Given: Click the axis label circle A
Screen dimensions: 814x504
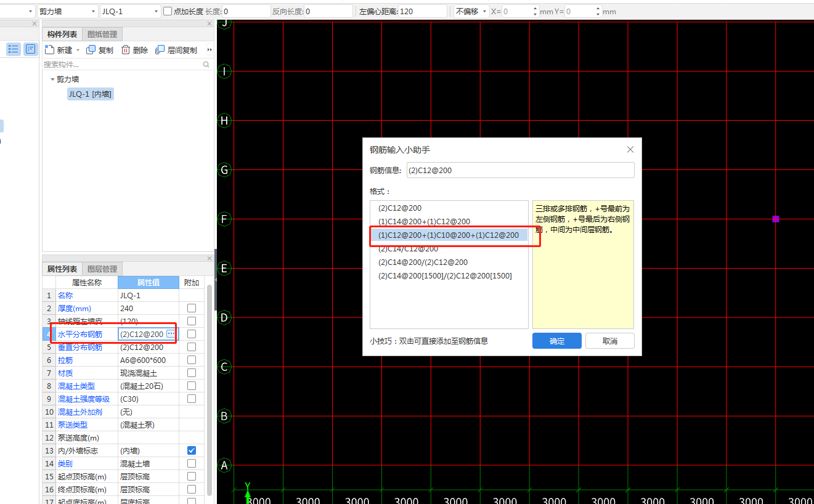Looking at the screenshot, I should (x=224, y=465).
